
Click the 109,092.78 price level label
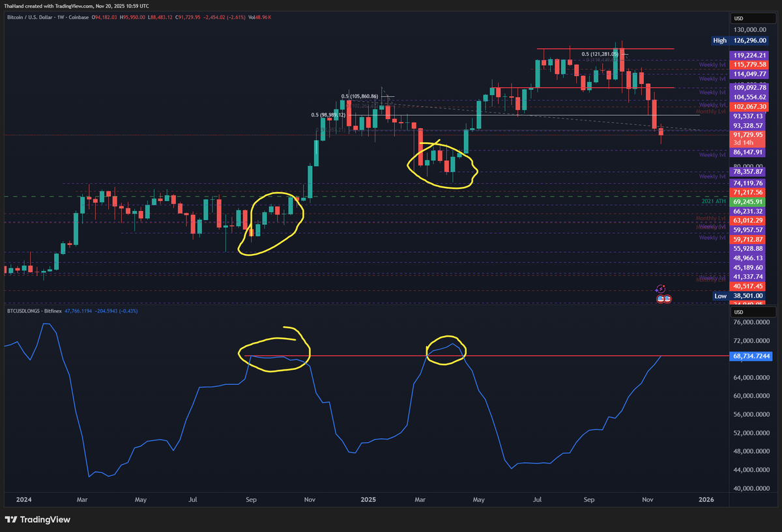748,87
